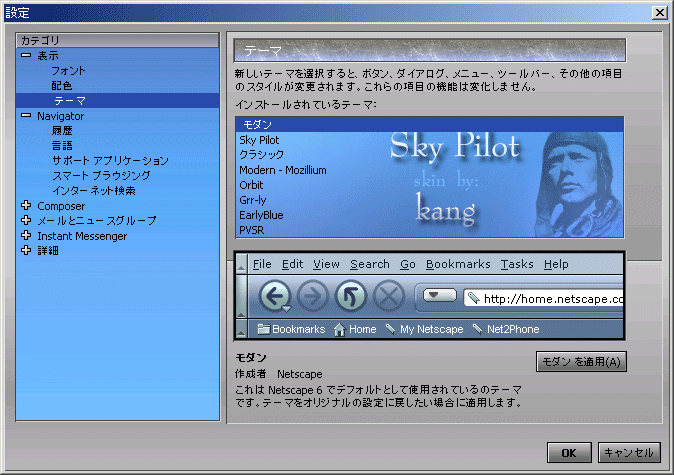Select the EarlyBlue theme
Screen dimensions: 674x475
(261, 215)
